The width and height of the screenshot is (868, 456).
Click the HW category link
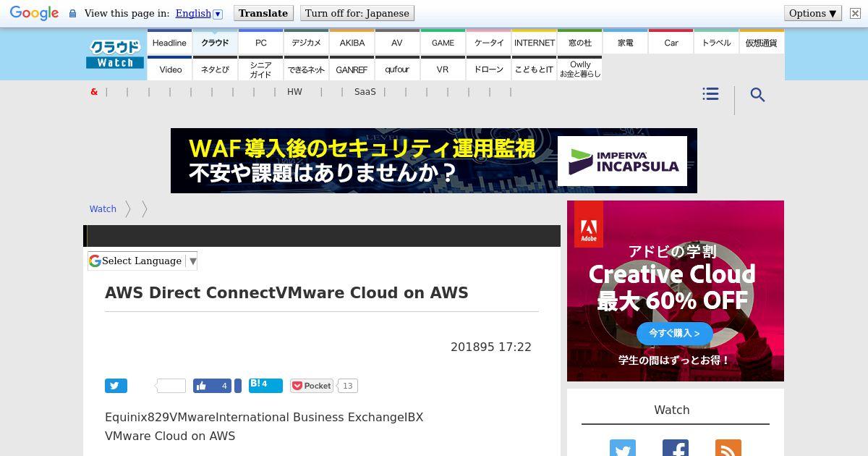[x=294, y=92]
